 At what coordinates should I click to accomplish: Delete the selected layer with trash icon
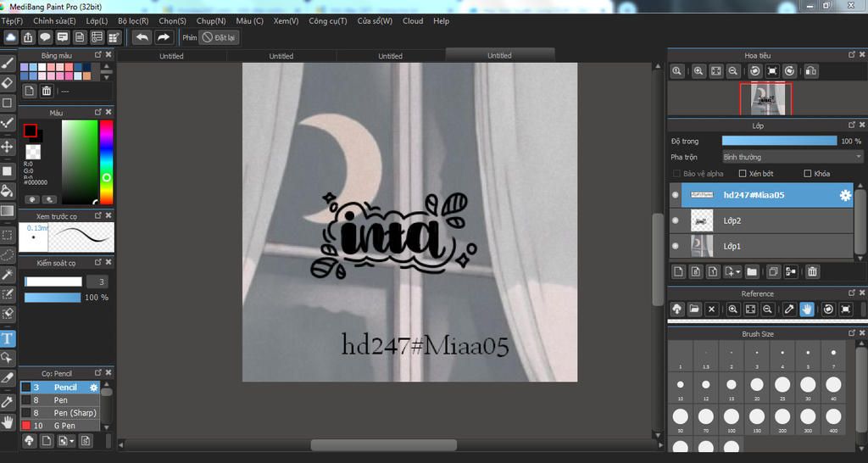pyautogui.click(x=811, y=271)
